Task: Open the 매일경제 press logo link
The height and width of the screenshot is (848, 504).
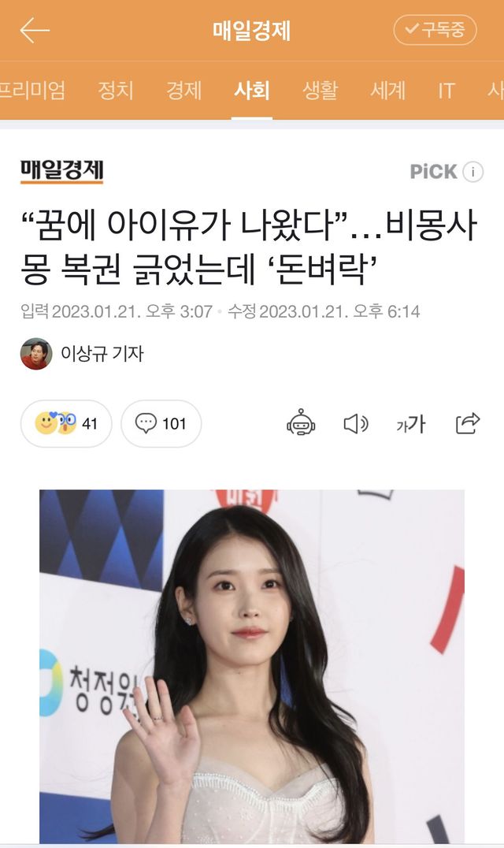Action: [62, 172]
